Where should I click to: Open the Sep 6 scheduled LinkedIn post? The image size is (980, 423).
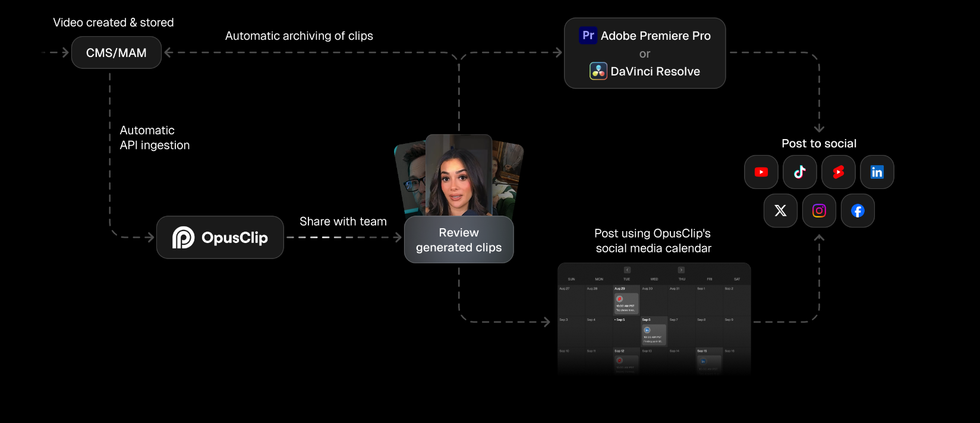pos(653,334)
